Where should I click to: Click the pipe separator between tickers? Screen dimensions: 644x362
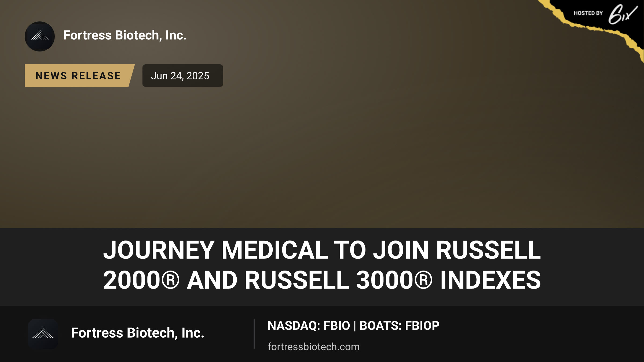(355, 326)
